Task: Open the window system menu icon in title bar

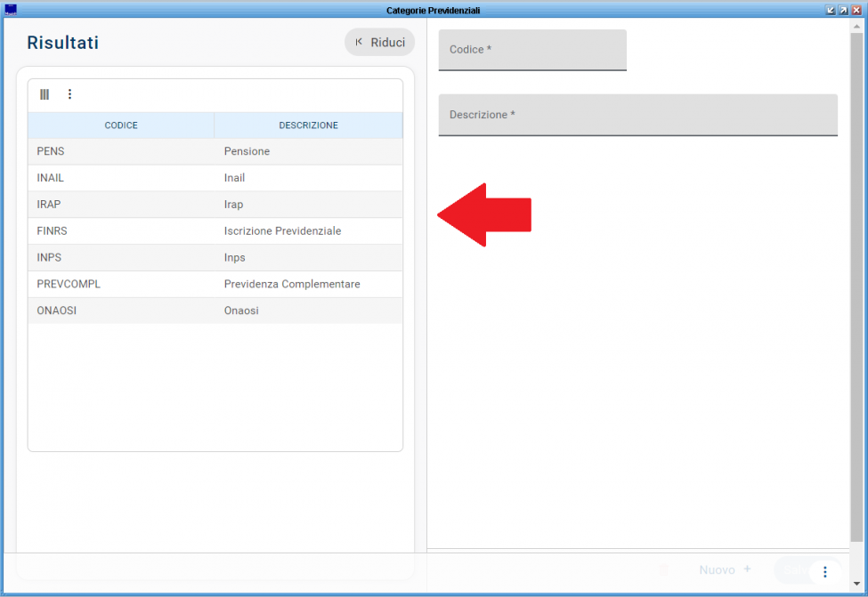Action: 11,10
